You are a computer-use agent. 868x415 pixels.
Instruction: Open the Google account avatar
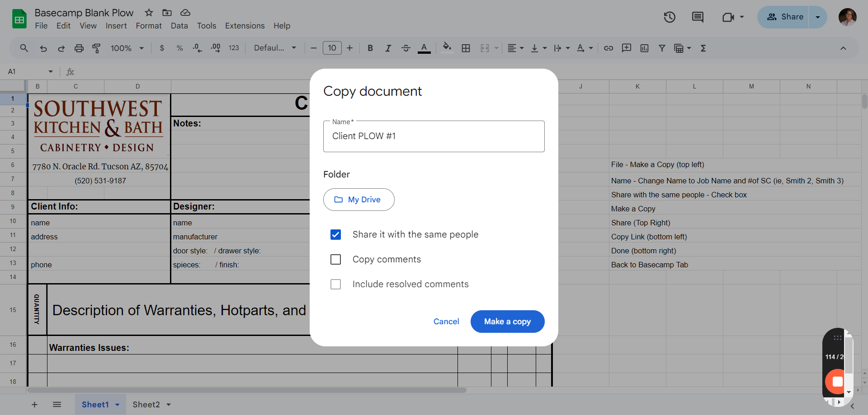click(x=847, y=17)
